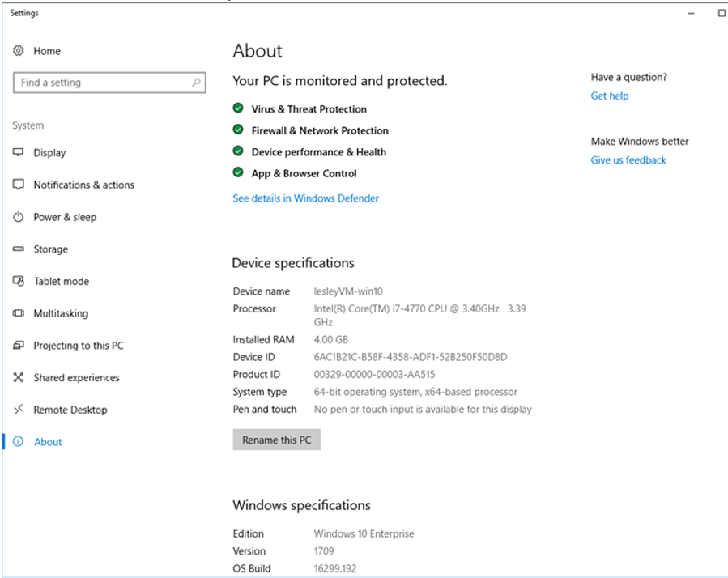The image size is (728, 578).
Task: Click the Storage drive icon
Action: click(x=18, y=249)
